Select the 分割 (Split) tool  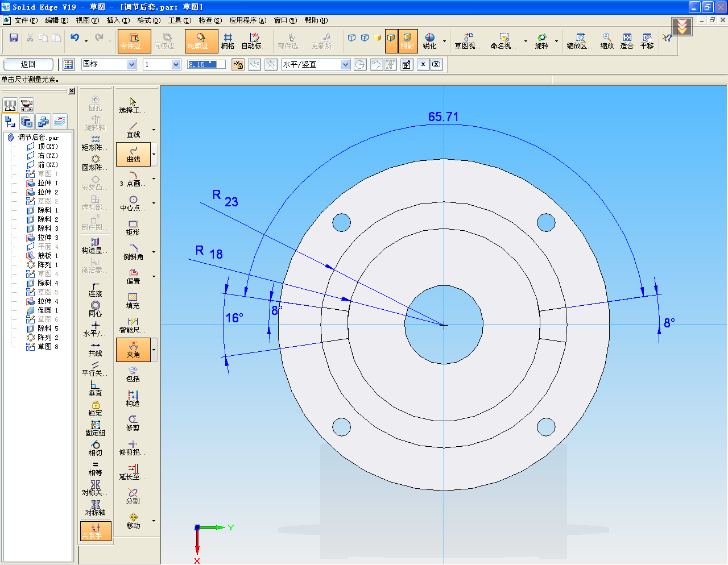pos(133,496)
